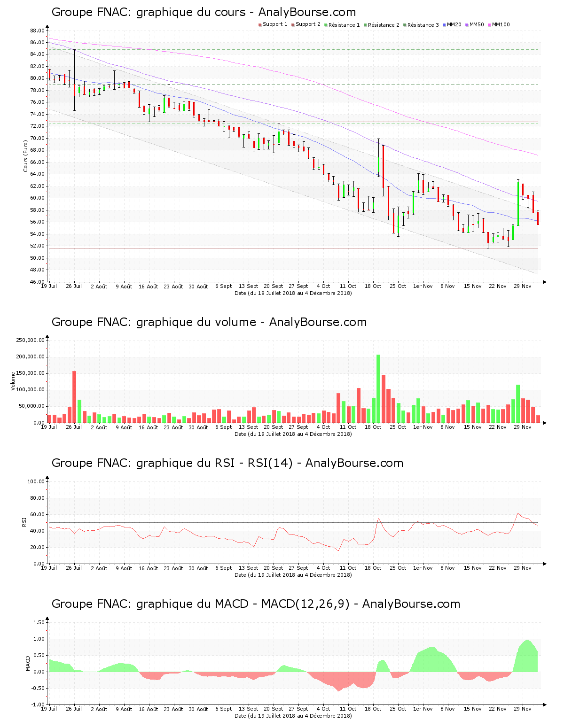Click the MACD chart date range caption
This screenshot has height=728, width=564.
tap(293, 716)
